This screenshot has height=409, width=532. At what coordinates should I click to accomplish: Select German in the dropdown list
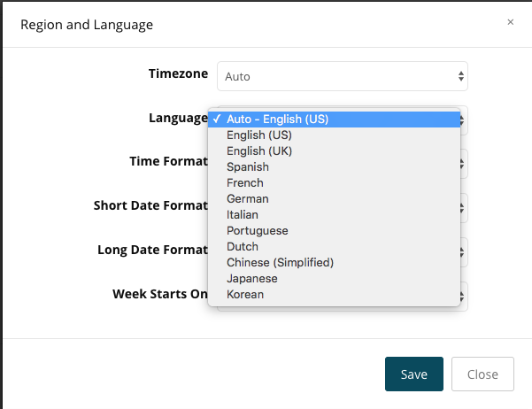(334, 199)
